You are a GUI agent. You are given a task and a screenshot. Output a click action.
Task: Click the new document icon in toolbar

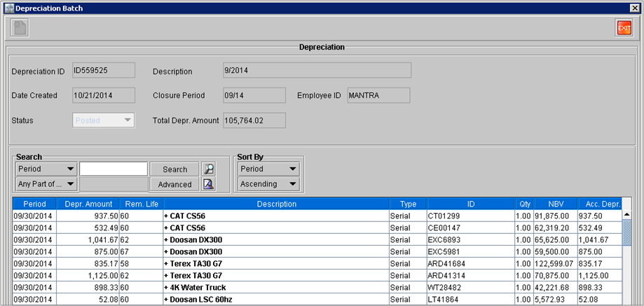20,28
